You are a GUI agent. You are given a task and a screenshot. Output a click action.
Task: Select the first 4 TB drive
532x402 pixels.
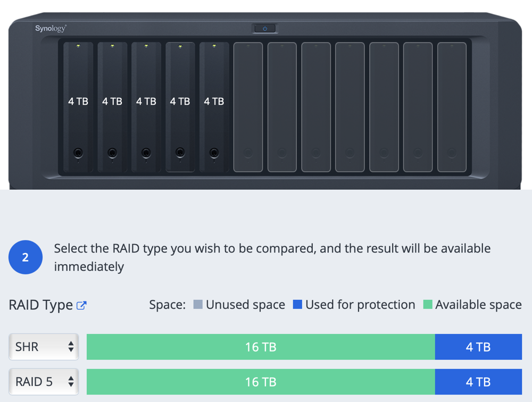tap(78, 101)
